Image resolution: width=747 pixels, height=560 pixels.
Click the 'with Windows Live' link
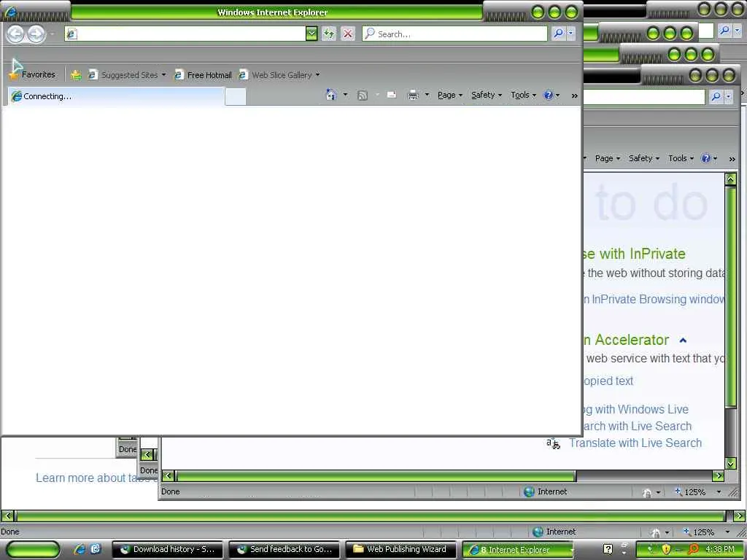[636, 409]
